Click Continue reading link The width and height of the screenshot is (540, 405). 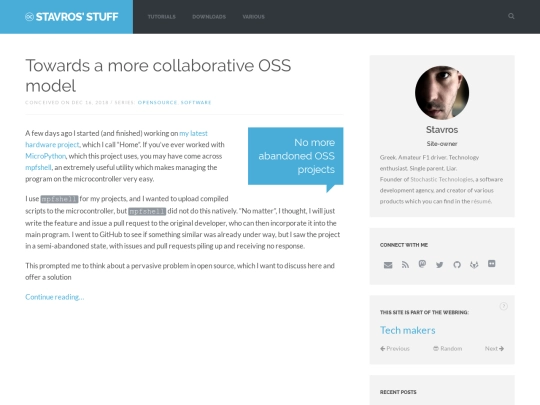tap(54, 297)
